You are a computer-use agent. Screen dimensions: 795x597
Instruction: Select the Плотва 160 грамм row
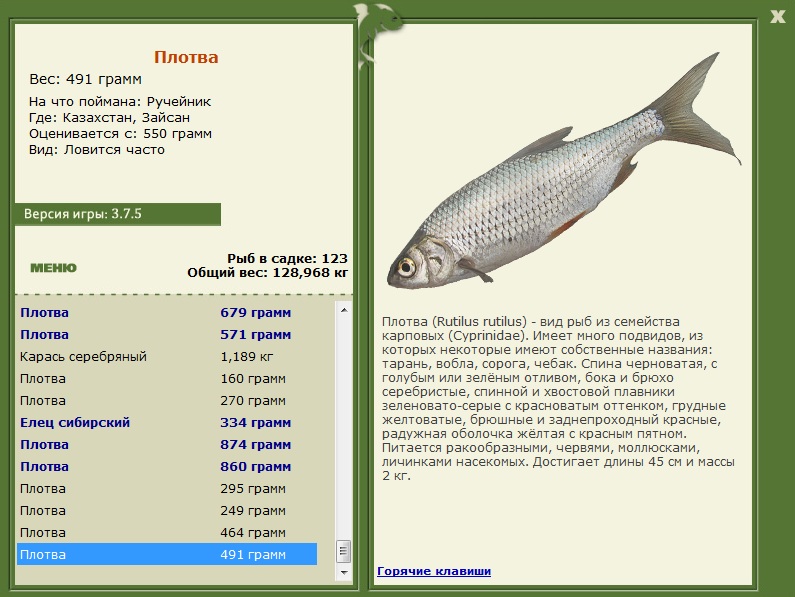167,379
